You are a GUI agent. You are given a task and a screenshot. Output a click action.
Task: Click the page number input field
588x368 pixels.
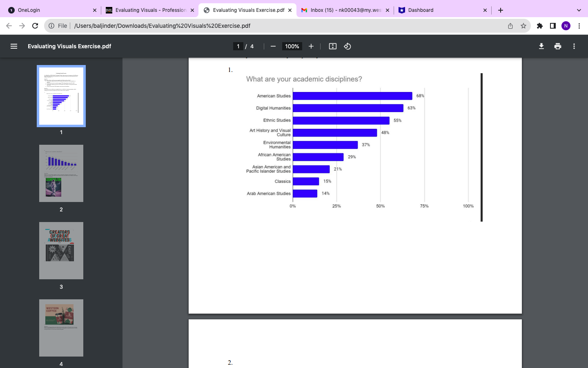click(x=238, y=46)
